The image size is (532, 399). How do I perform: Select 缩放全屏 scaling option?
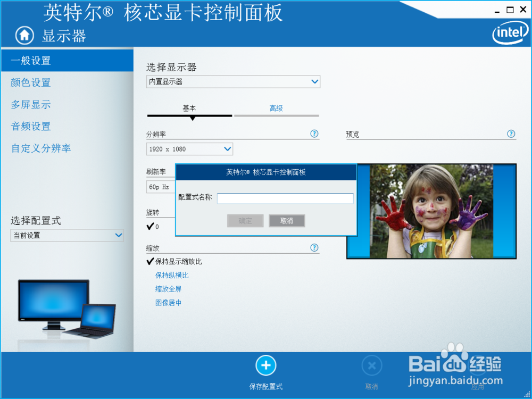[x=168, y=289]
